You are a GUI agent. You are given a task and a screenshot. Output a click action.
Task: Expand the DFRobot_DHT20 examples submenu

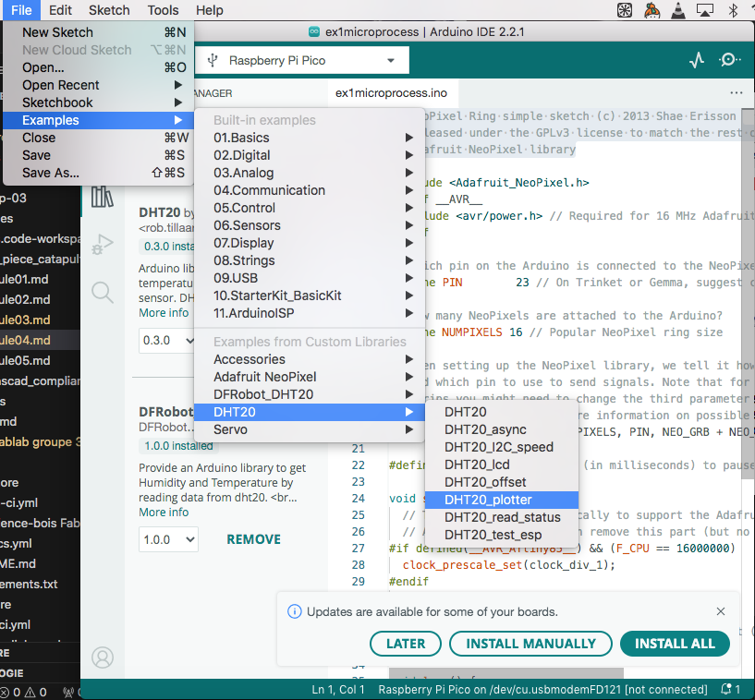tap(310, 394)
